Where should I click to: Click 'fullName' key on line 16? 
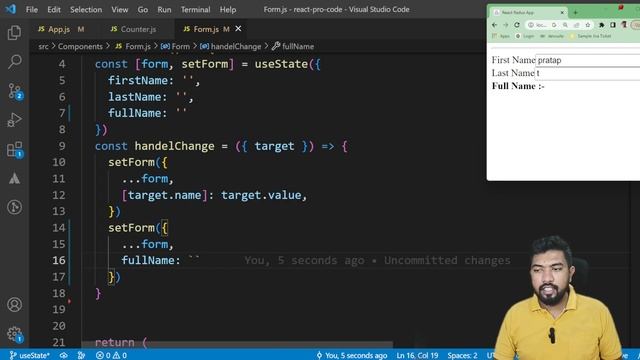coord(148,260)
